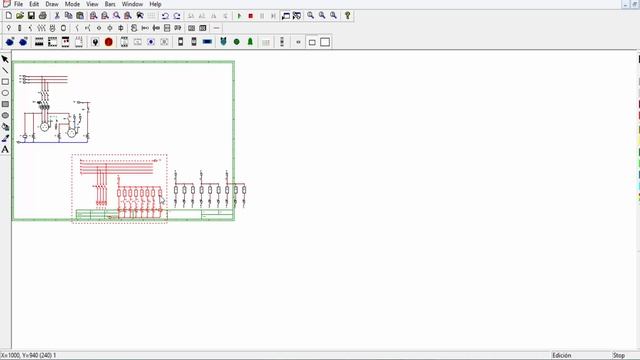Click the motor circuit diagram in drawing
The height and width of the screenshot is (360, 640).
(x=53, y=109)
